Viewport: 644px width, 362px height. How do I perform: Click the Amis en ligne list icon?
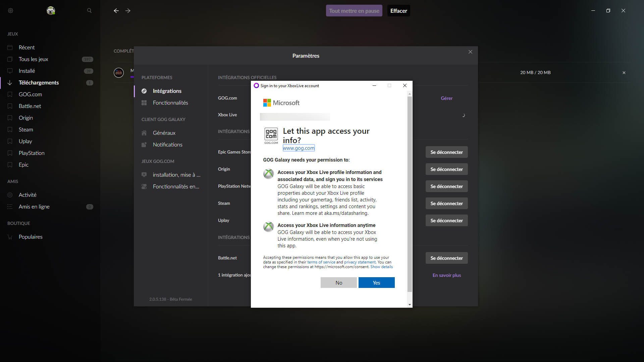coord(10,207)
